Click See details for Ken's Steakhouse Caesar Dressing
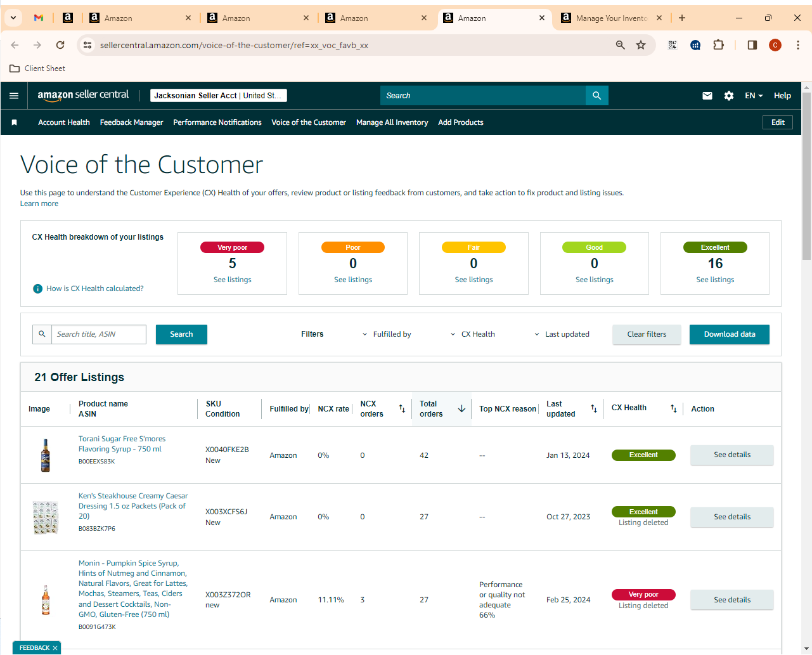This screenshot has height=655, width=812. coord(732,517)
